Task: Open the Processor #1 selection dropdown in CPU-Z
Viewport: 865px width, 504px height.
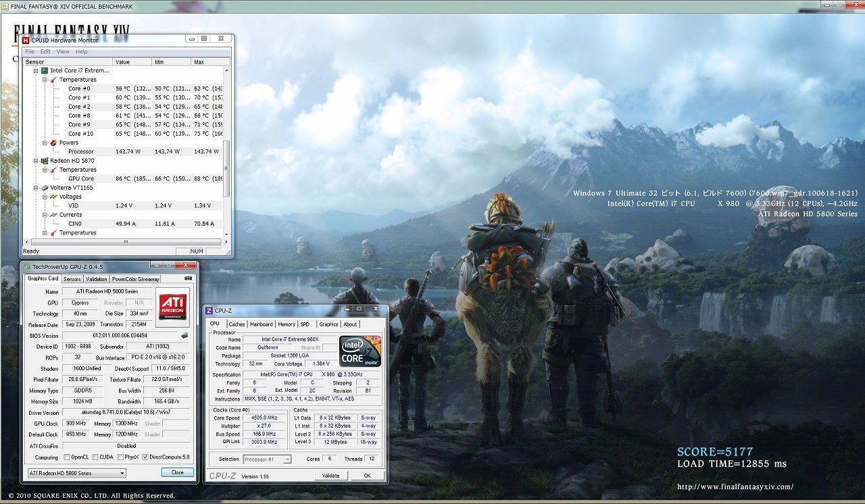Action: 267,459
